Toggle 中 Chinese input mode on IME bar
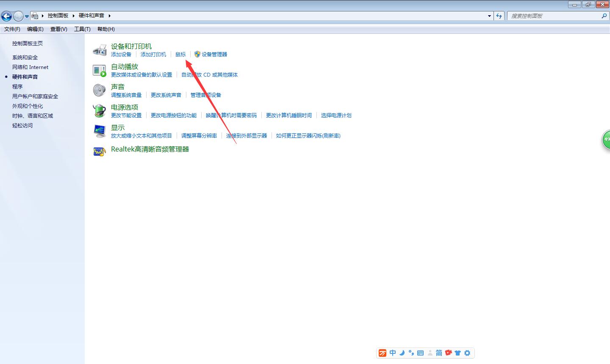 pyautogui.click(x=393, y=353)
